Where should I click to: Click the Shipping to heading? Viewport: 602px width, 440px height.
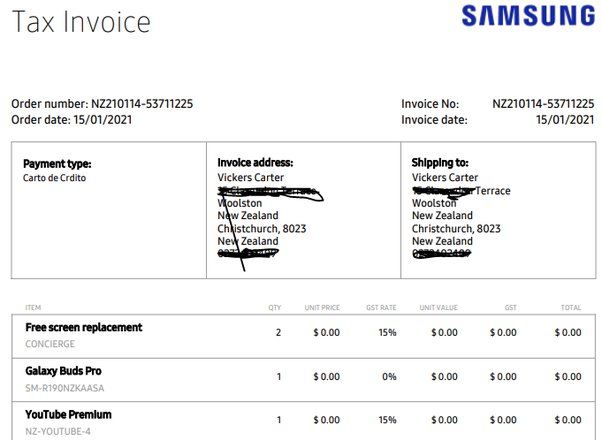click(x=440, y=163)
